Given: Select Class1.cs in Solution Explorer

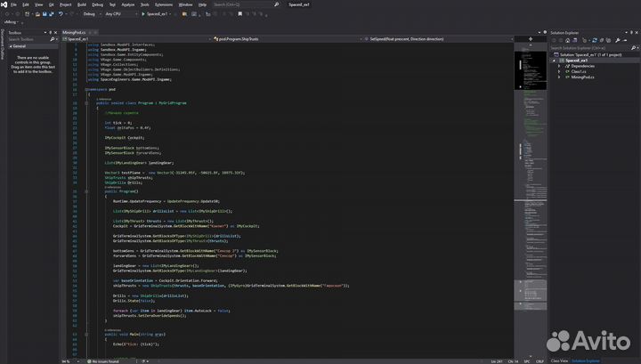Looking at the screenshot, I should coord(579,71).
